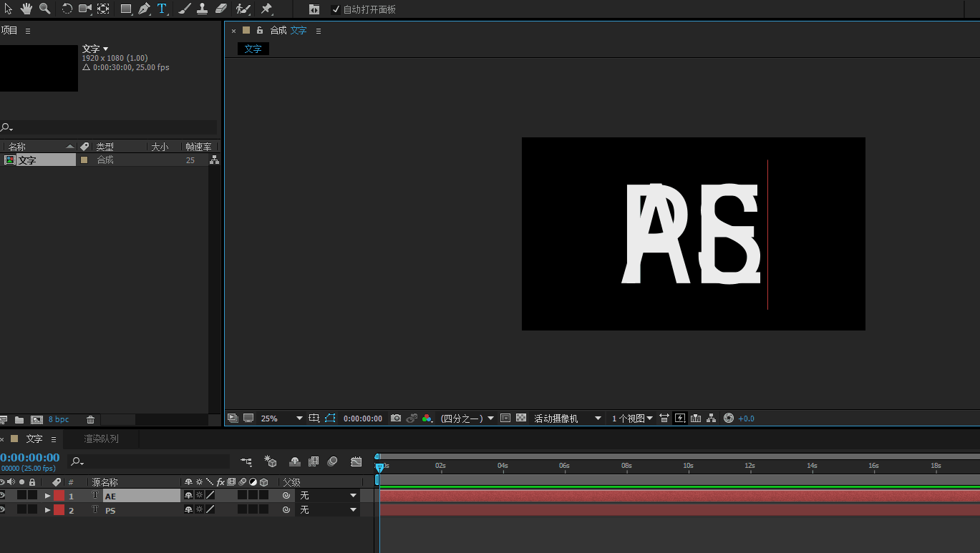Viewport: 980px width, 553px height.
Task: Open the 1个视图 view layout dropdown
Action: pos(632,419)
